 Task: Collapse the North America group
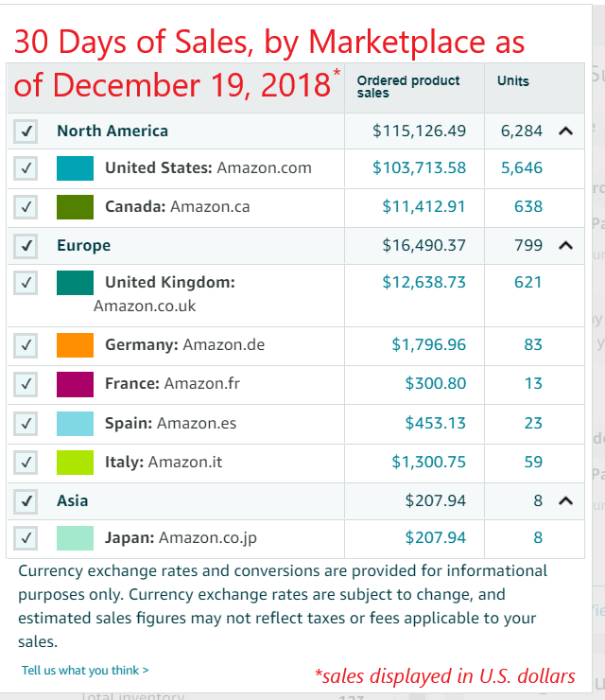565,131
